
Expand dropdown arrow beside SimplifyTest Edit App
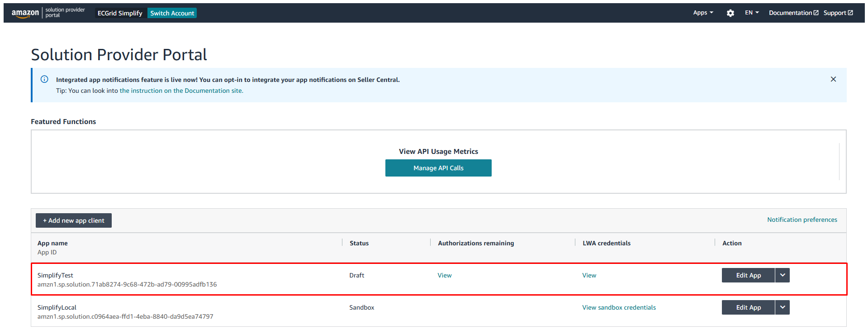pyautogui.click(x=783, y=275)
